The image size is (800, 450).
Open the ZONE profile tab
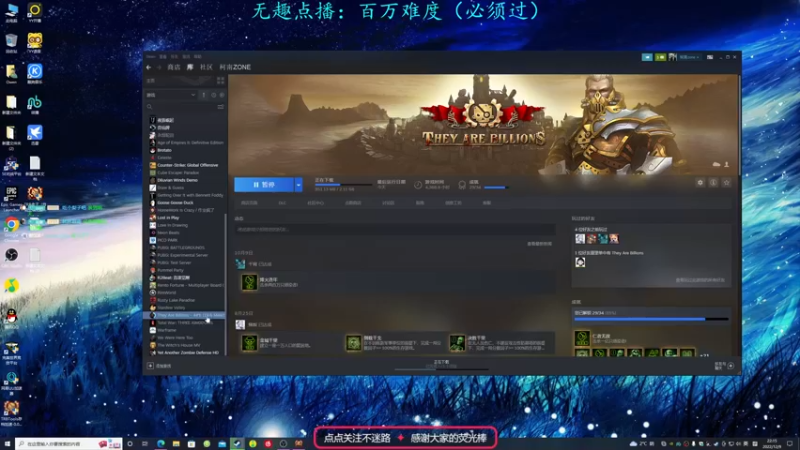point(235,67)
